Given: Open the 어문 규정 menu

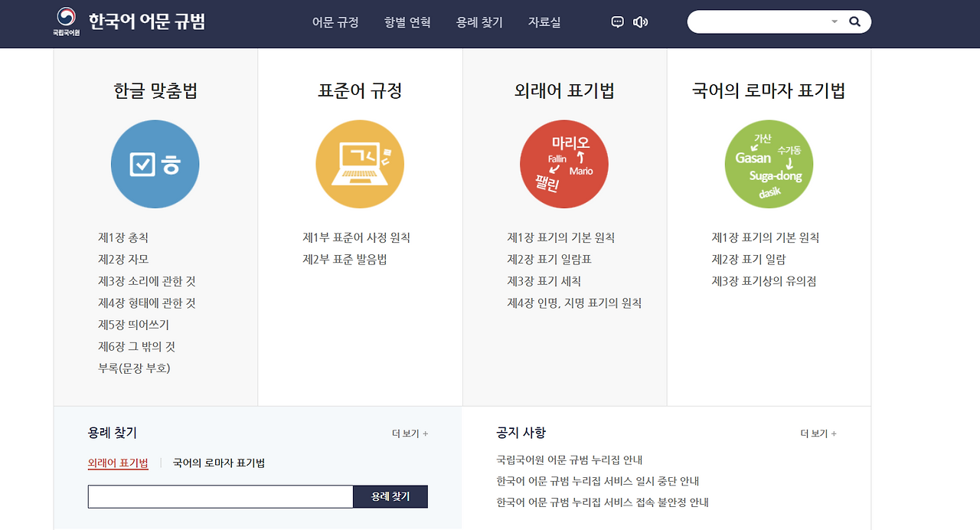Looking at the screenshot, I should click(335, 23).
